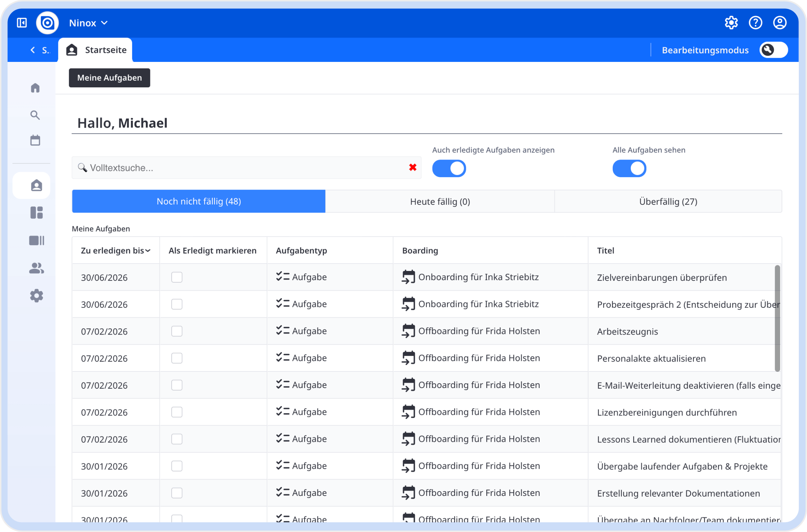Mark 'Zielvereinbarungen überprüfen' task as done
The image size is (807, 532).
pos(177,277)
